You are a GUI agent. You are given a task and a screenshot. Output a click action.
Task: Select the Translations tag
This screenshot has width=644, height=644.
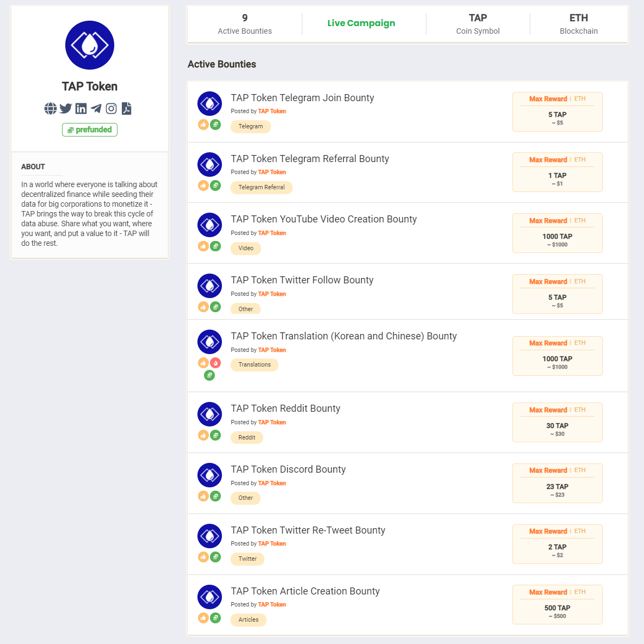tap(255, 365)
